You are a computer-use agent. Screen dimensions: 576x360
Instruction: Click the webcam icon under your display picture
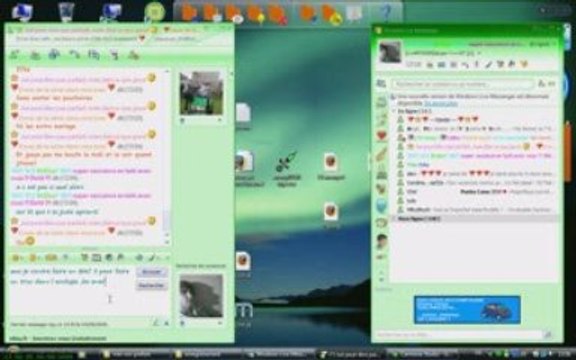tap(183, 323)
